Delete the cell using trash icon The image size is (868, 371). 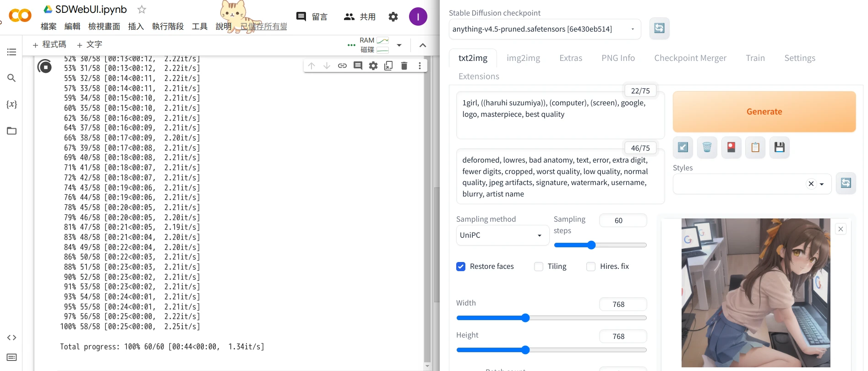click(404, 66)
